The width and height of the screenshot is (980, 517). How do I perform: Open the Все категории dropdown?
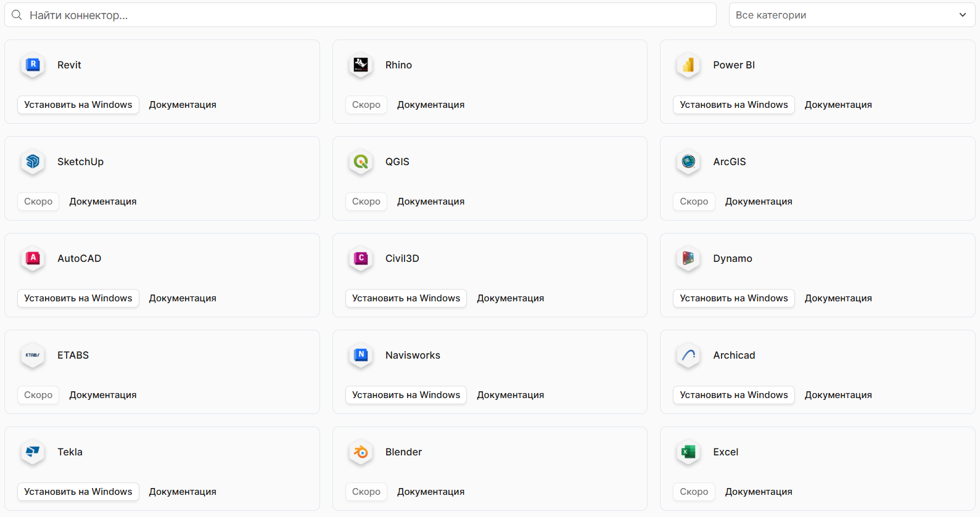852,15
